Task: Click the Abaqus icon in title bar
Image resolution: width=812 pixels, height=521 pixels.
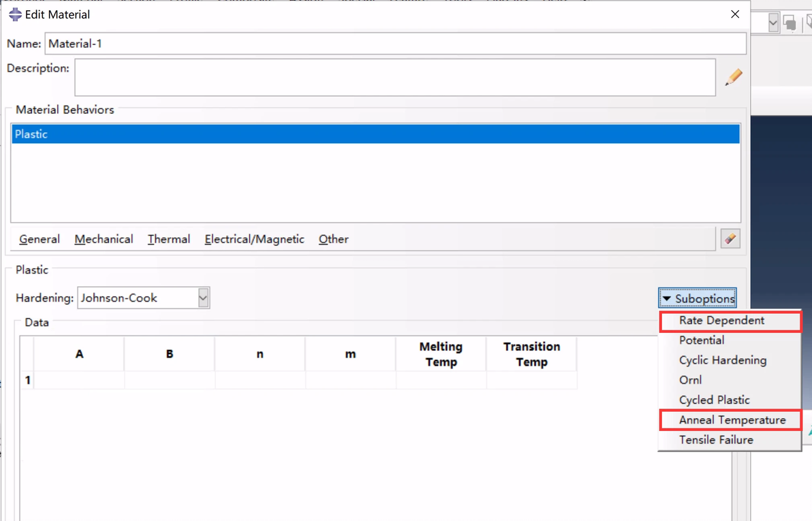Action: [15, 14]
